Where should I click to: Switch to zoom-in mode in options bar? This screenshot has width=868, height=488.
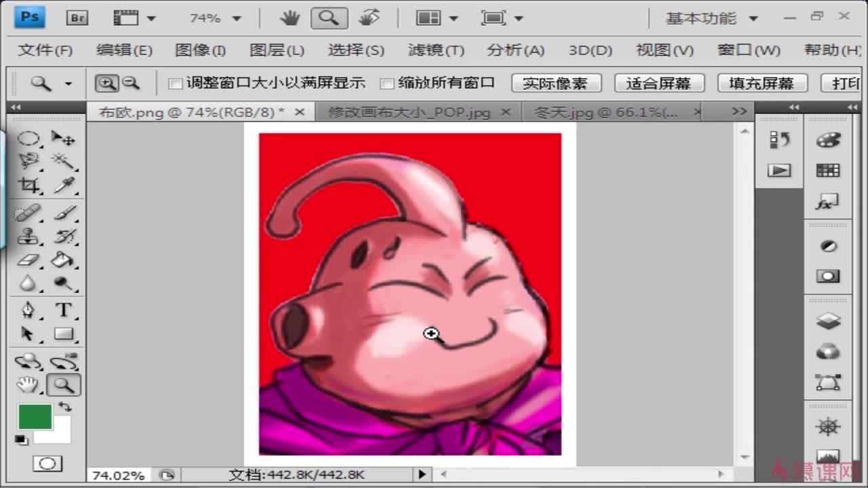(106, 83)
